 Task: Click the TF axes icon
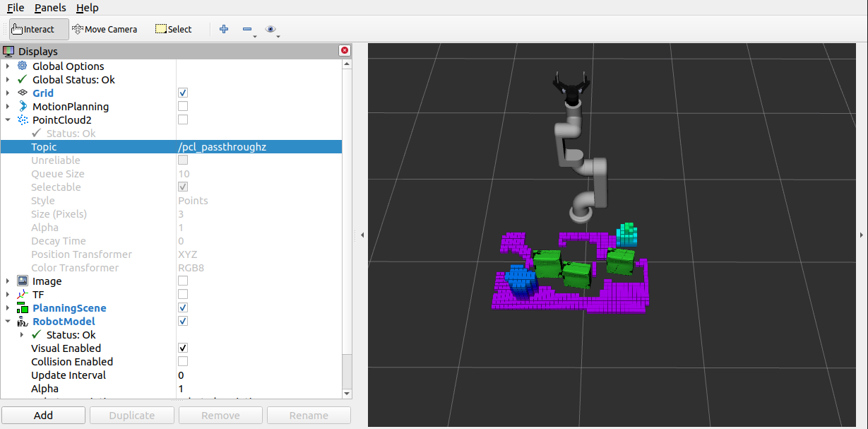(x=23, y=294)
